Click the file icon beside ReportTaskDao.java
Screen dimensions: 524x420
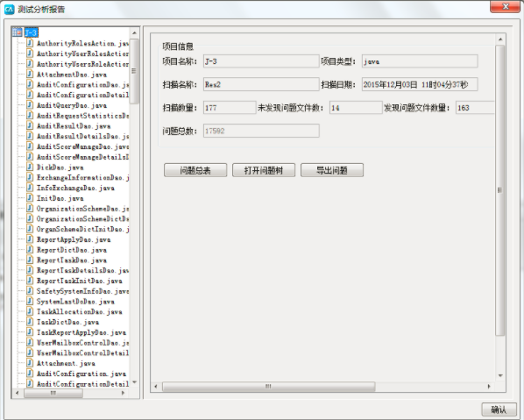click(x=30, y=260)
